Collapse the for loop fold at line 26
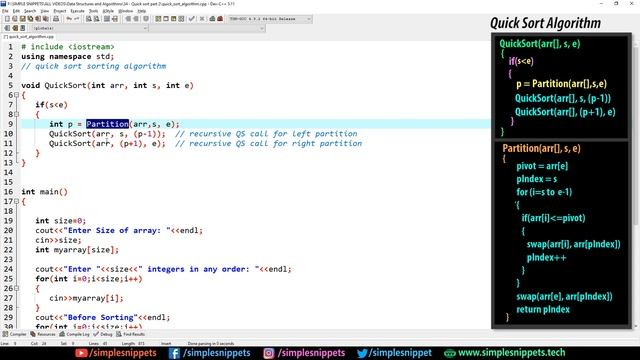640x360 pixels. click(17, 288)
